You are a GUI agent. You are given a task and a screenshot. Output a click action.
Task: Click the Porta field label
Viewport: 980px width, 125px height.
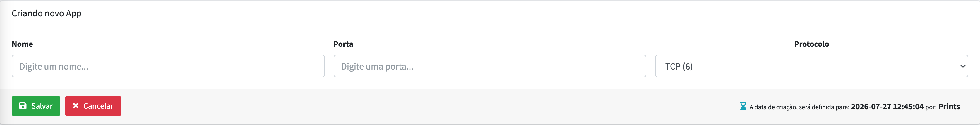[343, 44]
